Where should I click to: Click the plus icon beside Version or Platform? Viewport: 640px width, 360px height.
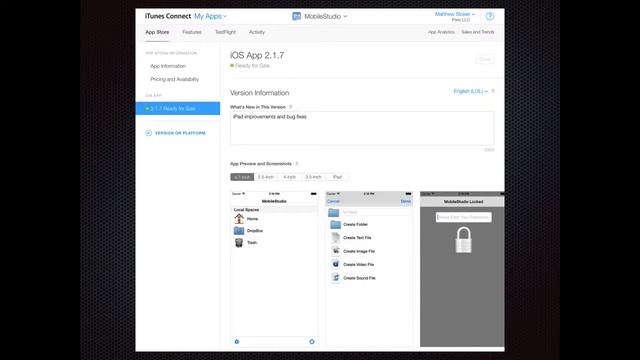click(x=148, y=133)
